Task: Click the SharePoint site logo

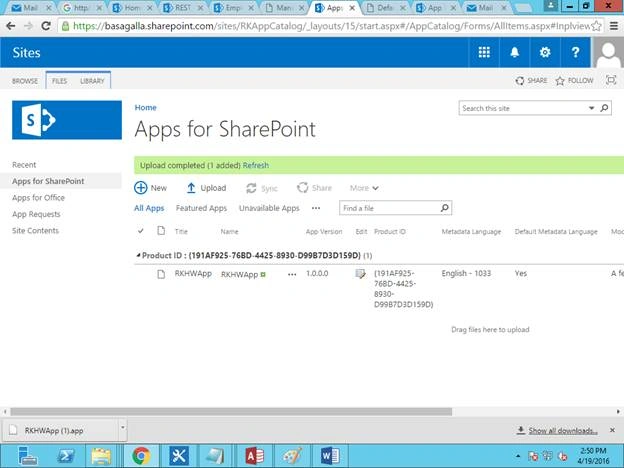Action: coord(67,120)
